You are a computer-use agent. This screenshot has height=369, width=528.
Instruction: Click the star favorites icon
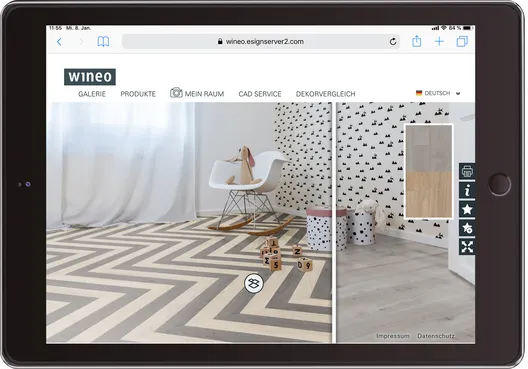467,209
